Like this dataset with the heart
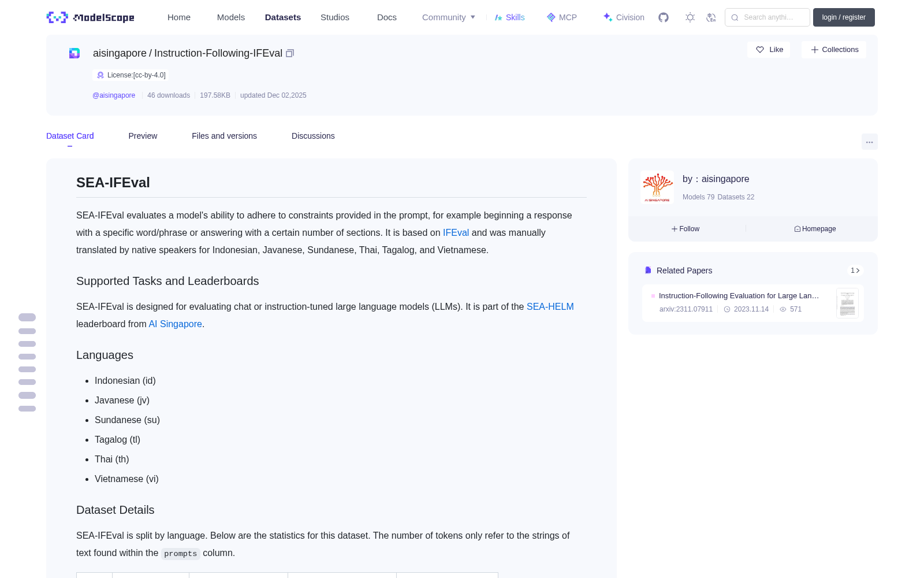Image resolution: width=924 pixels, height=578 pixels. tap(769, 50)
